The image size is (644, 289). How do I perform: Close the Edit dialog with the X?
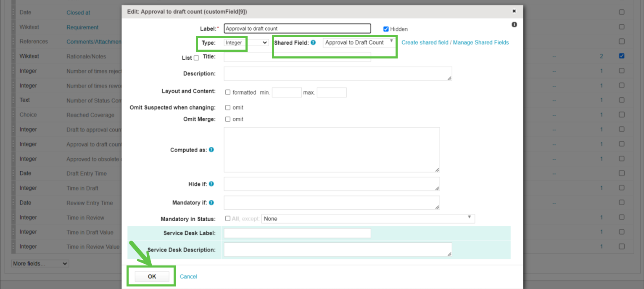click(514, 11)
